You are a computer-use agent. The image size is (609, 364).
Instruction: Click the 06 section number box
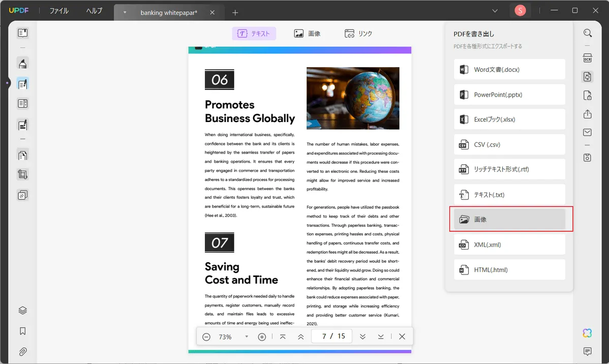(x=220, y=80)
